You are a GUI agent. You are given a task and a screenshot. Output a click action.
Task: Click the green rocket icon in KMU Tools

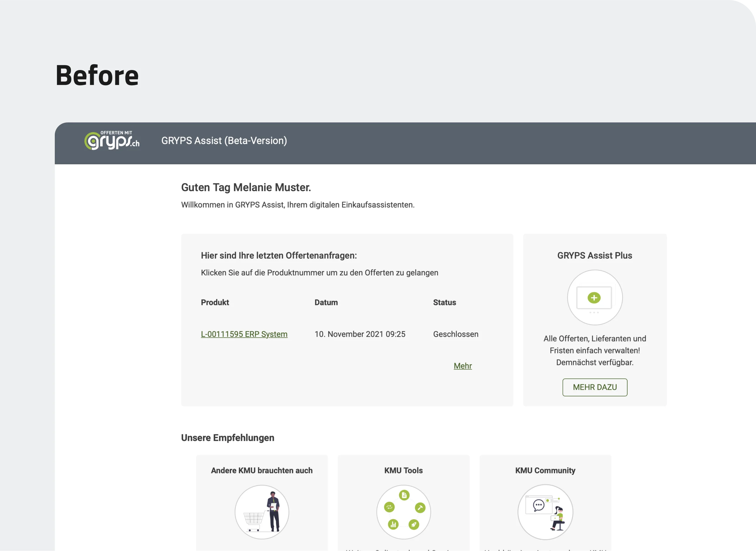(414, 524)
